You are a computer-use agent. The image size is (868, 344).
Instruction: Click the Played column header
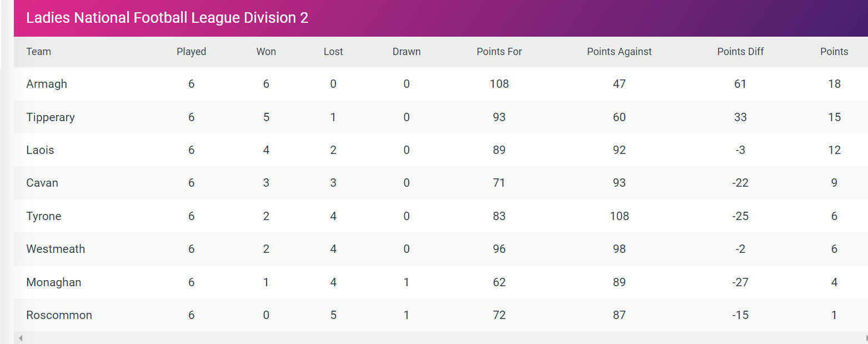click(192, 52)
